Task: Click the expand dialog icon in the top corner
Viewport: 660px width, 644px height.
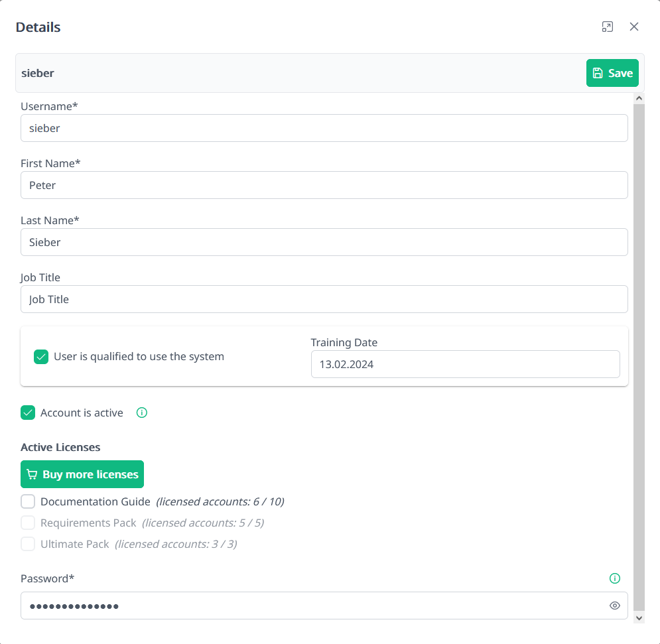Action: pos(607,27)
